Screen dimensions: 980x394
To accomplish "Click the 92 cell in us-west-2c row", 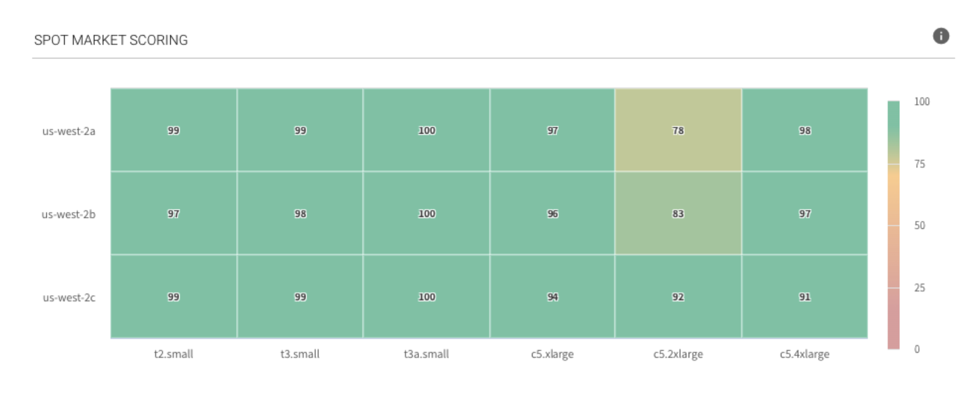I will (x=678, y=297).
